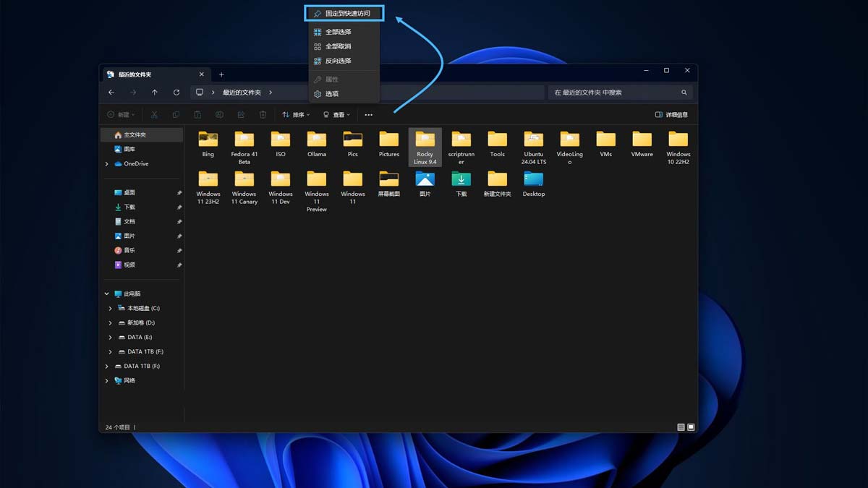Add a new tab with the plus button
The image size is (868, 488).
click(221, 74)
